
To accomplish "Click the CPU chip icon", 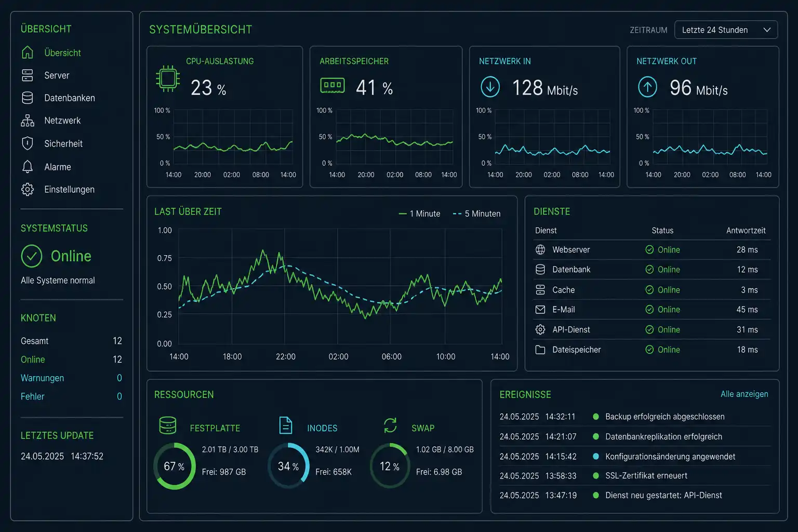I will click(168, 78).
